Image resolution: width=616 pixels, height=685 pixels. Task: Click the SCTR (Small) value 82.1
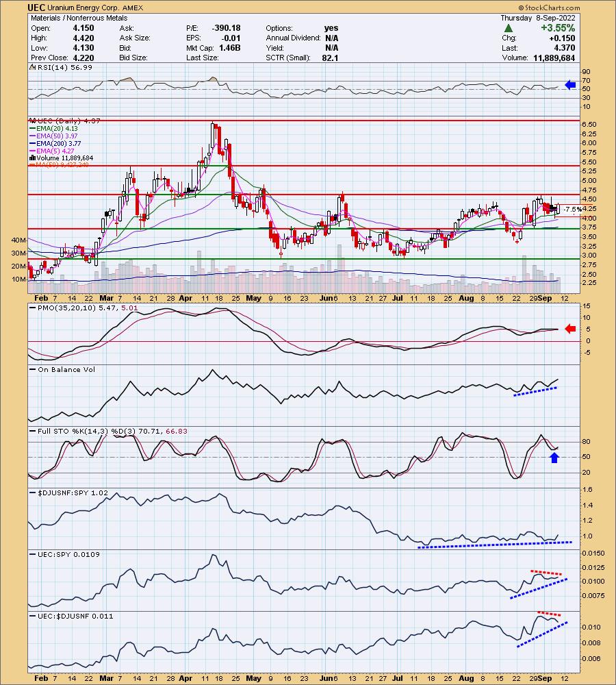[x=330, y=58]
